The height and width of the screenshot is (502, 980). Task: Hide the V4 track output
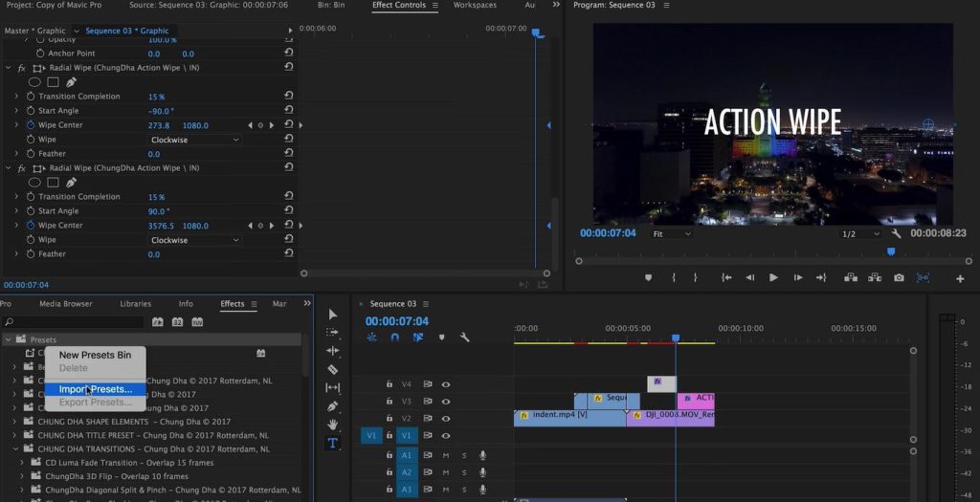446,384
